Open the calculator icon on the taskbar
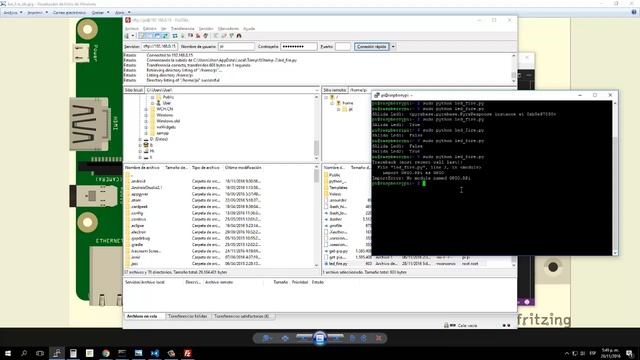This screenshot has height=360, width=640. pos(73,353)
